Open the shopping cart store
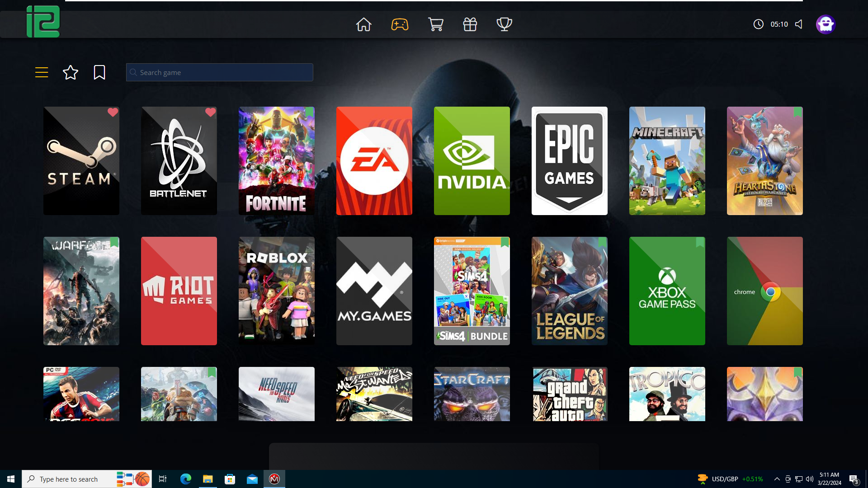 (x=435, y=24)
